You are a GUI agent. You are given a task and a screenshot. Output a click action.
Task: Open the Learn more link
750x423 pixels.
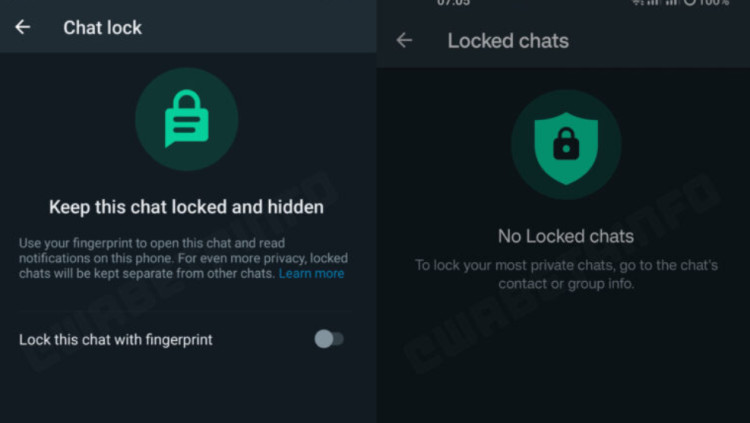point(311,273)
